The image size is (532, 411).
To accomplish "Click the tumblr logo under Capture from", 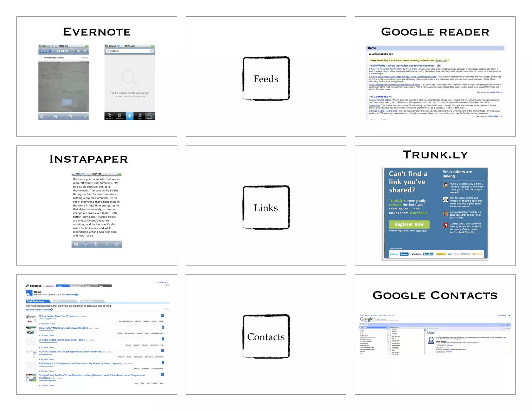I will tap(428, 254).
